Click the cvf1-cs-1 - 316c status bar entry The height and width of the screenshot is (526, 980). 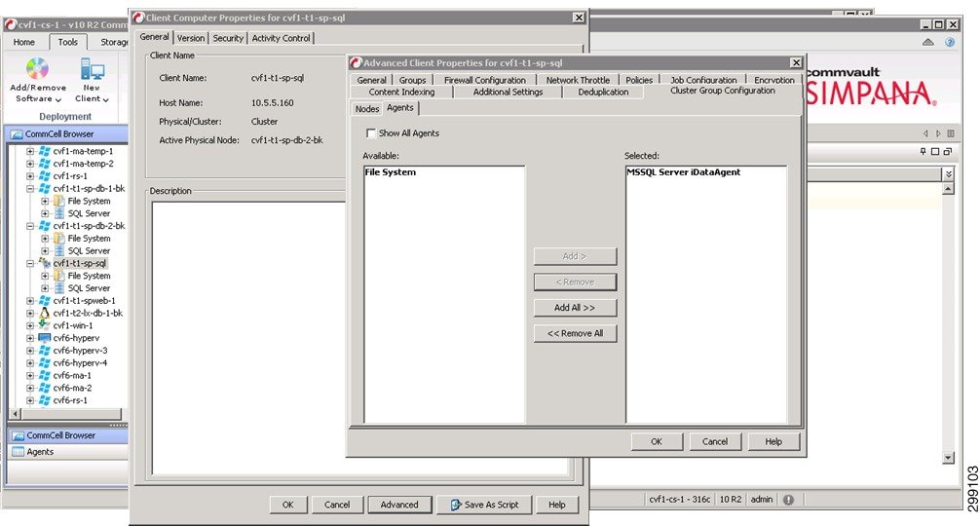tap(679, 499)
